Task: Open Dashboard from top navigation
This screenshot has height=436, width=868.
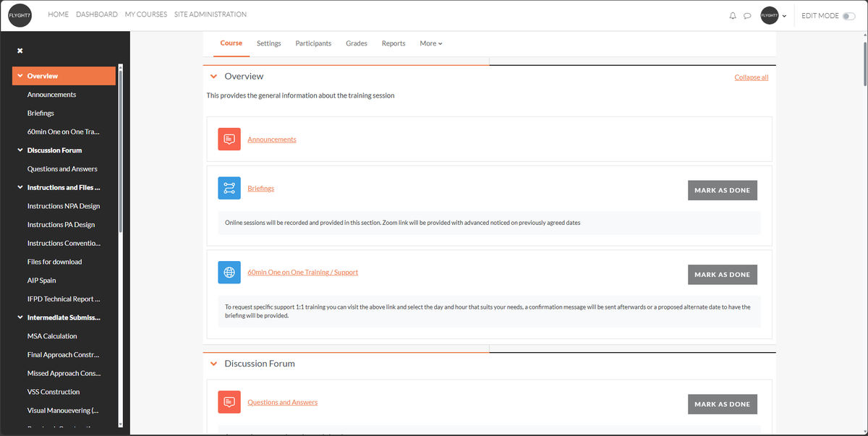Action: 97,14
